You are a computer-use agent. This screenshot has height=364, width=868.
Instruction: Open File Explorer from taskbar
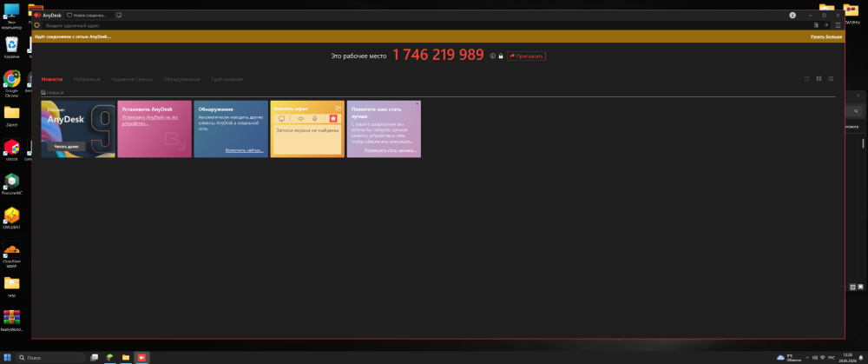(x=126, y=357)
